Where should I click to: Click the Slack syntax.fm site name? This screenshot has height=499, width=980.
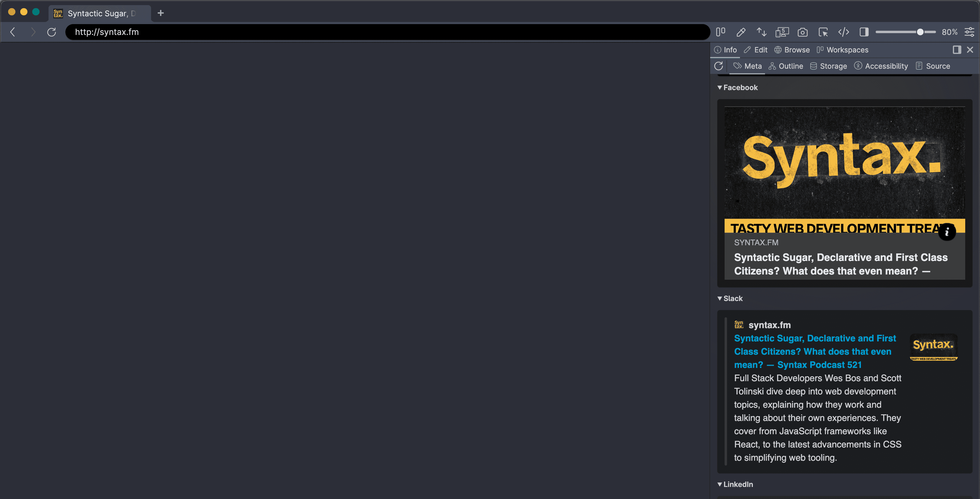coord(769,325)
